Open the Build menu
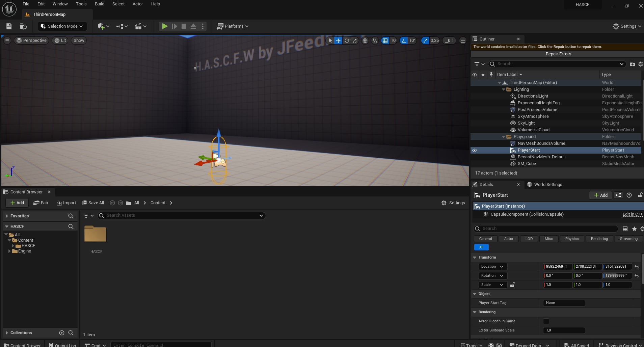The width and height of the screenshot is (644, 347). coord(100,4)
